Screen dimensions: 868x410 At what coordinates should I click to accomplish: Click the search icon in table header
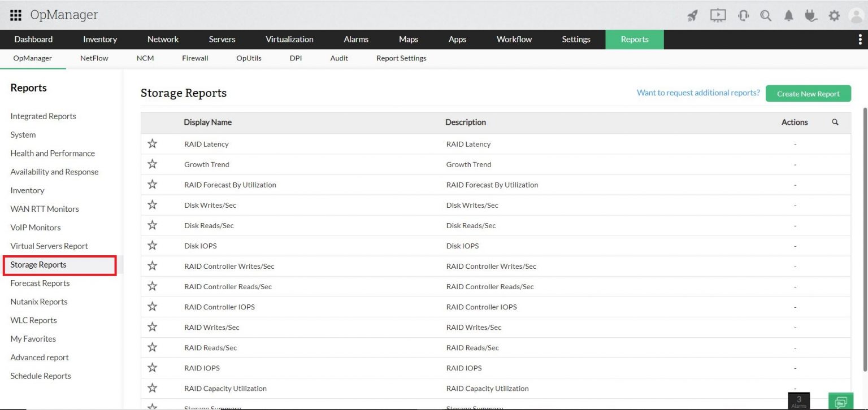[835, 122]
